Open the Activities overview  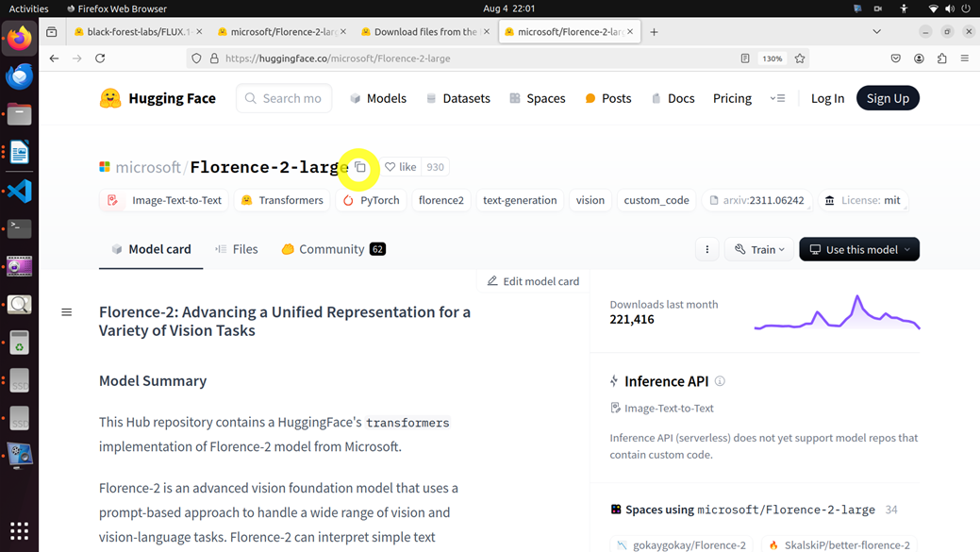[x=28, y=8]
